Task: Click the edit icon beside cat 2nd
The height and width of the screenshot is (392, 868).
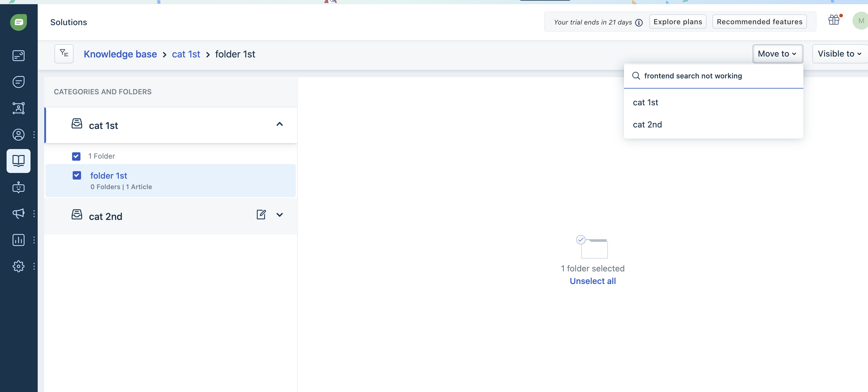Action: click(261, 215)
